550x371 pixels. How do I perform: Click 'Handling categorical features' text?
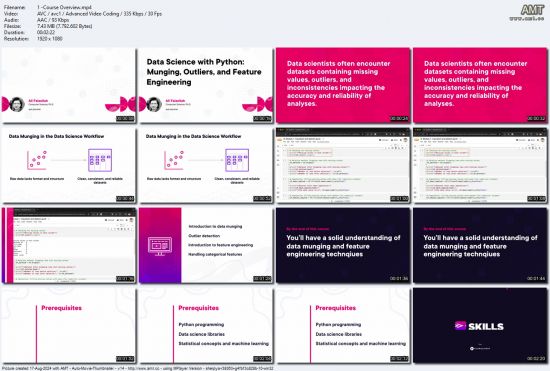pyautogui.click(x=215, y=254)
